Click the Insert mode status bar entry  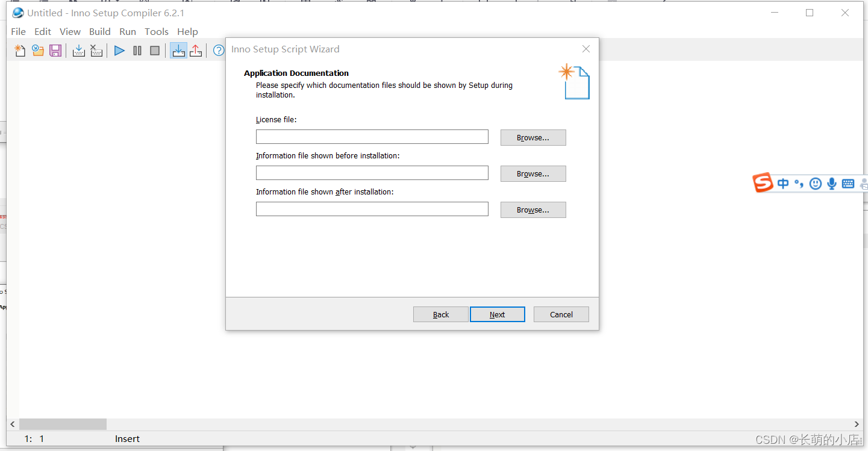coord(127,439)
